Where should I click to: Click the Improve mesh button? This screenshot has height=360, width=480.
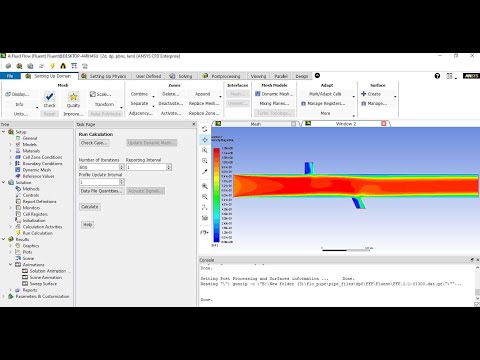coord(73,114)
